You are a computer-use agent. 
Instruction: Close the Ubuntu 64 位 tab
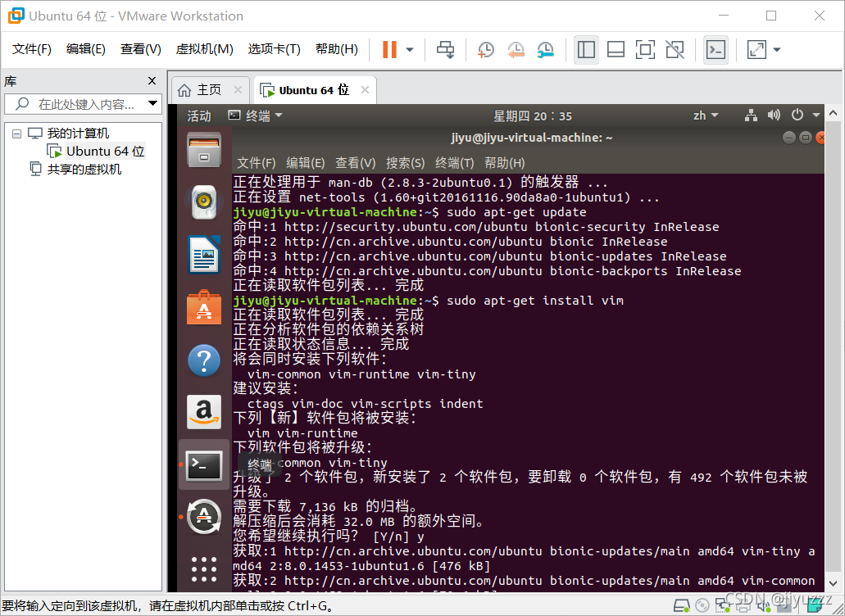pos(365,90)
